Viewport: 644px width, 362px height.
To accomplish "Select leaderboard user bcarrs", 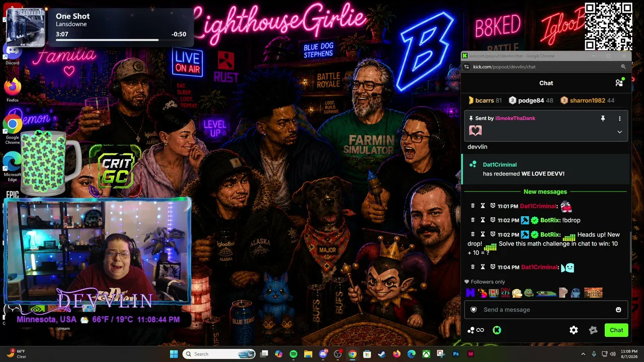I will [485, 101].
